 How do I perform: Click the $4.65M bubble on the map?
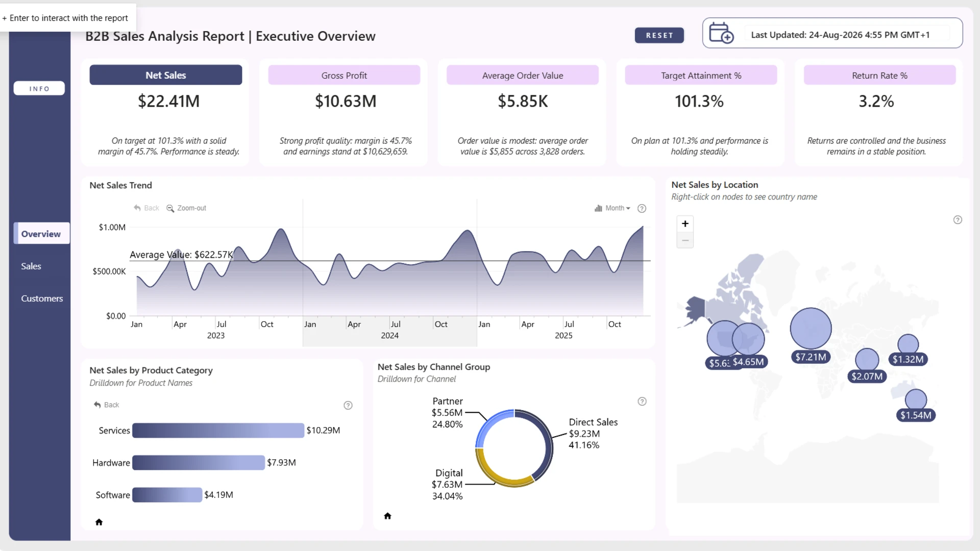[748, 339]
